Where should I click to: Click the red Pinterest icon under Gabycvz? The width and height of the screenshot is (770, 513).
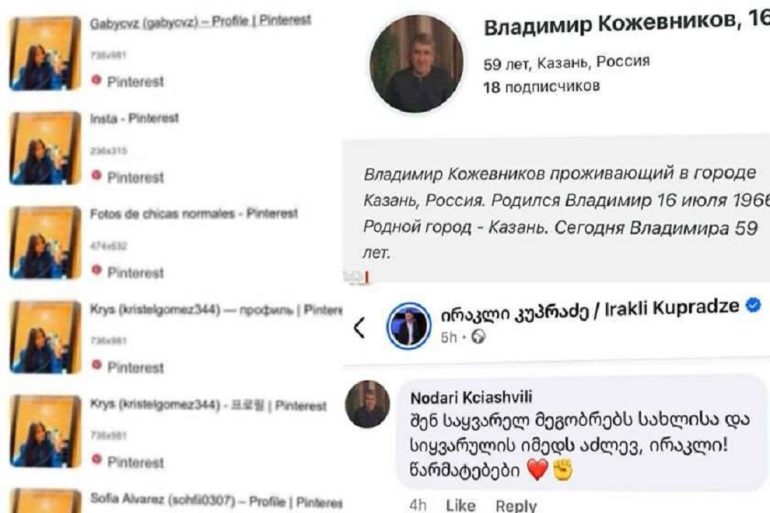(96, 80)
